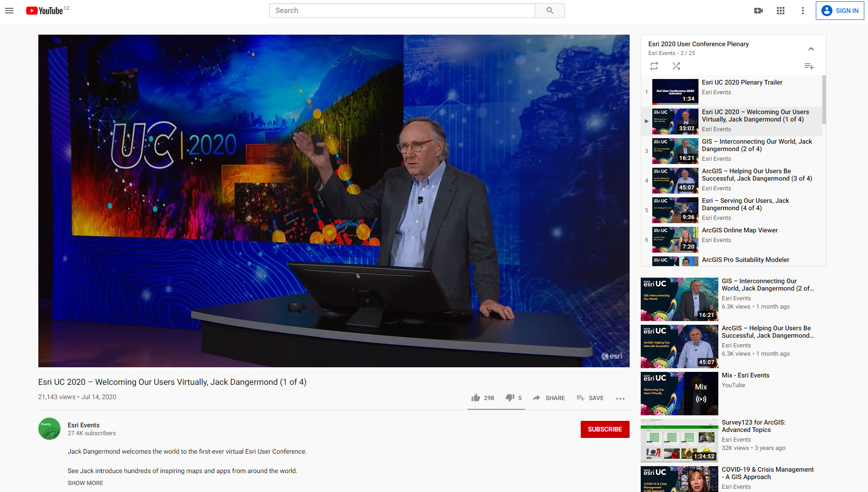The image size is (868, 492).
Task: Open Esri Events channel name link
Action: [x=84, y=425]
